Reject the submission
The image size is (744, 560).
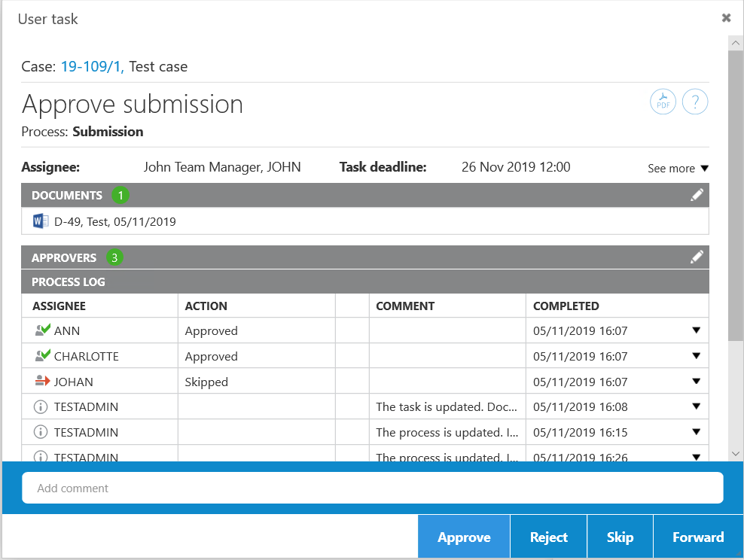548,537
